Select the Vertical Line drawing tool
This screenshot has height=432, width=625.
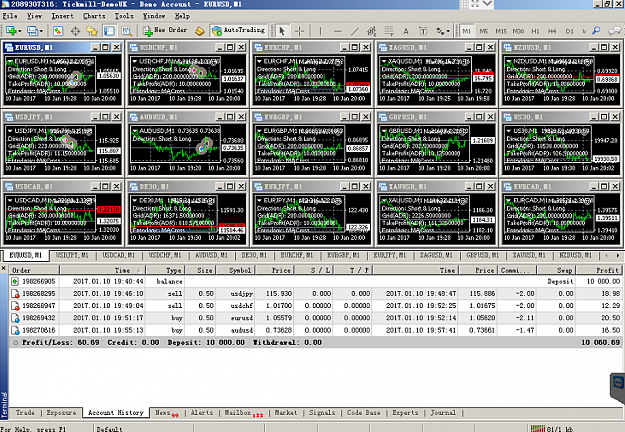[320, 31]
